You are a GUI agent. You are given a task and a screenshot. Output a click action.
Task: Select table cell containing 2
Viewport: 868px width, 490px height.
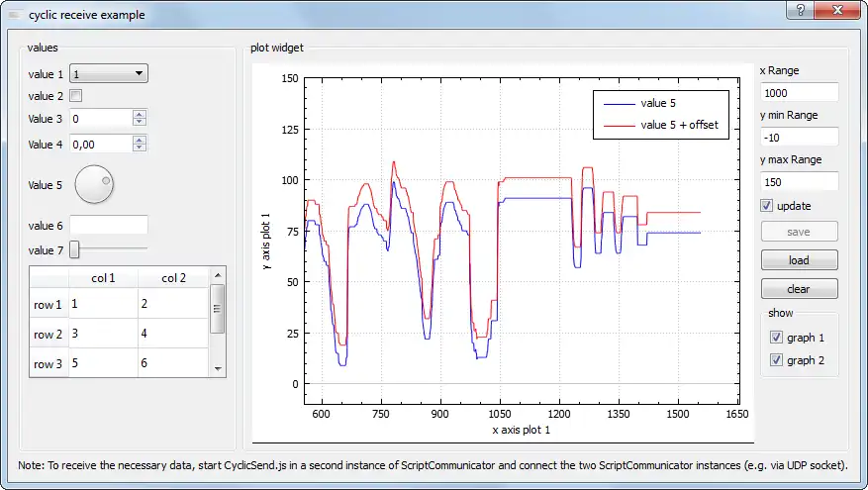point(173,304)
